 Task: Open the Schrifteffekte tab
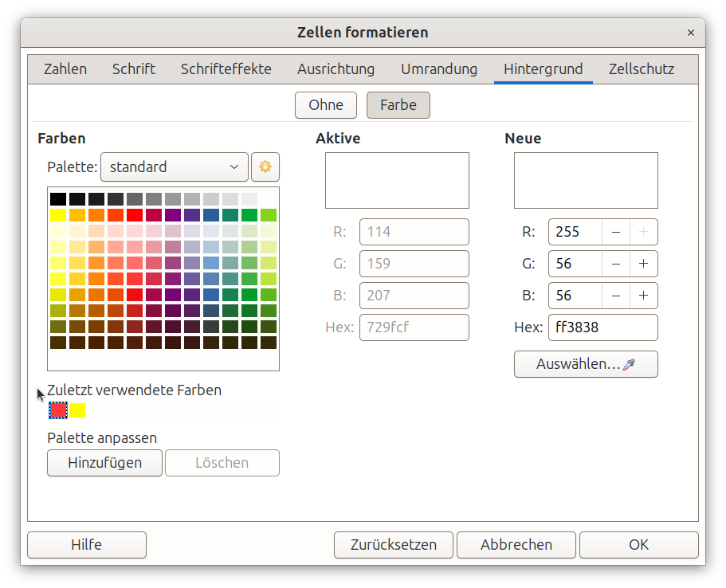click(226, 69)
